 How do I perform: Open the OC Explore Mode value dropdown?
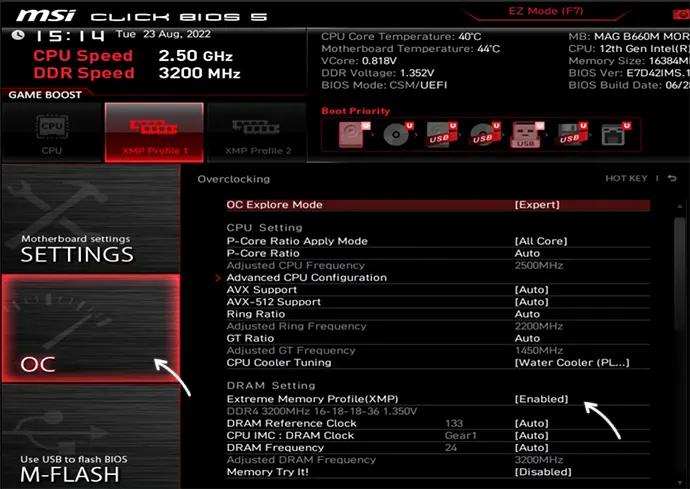536,205
